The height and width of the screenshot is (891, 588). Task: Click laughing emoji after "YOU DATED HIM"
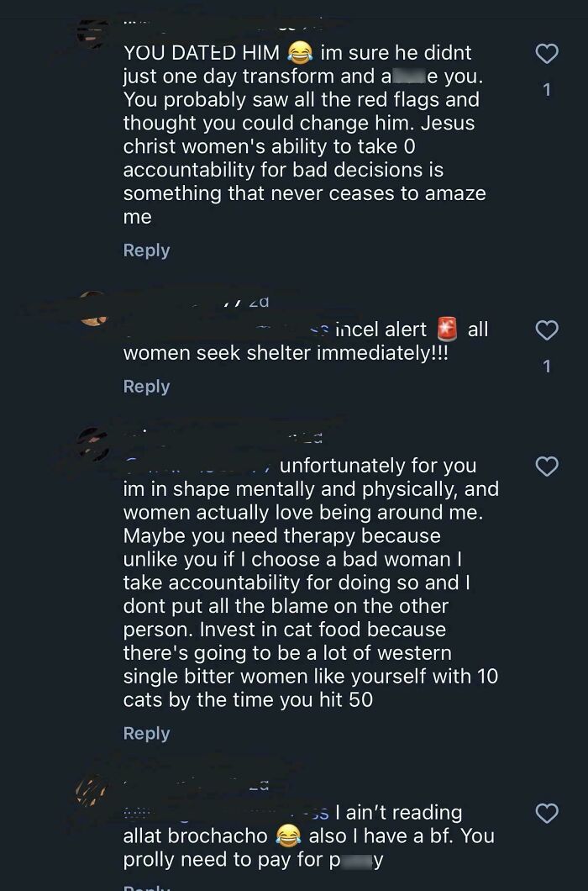point(299,53)
